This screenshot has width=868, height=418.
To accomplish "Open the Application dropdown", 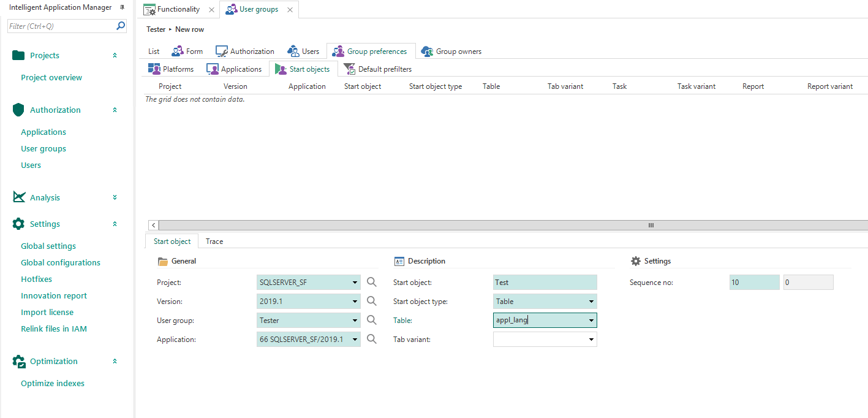I will [x=355, y=340].
